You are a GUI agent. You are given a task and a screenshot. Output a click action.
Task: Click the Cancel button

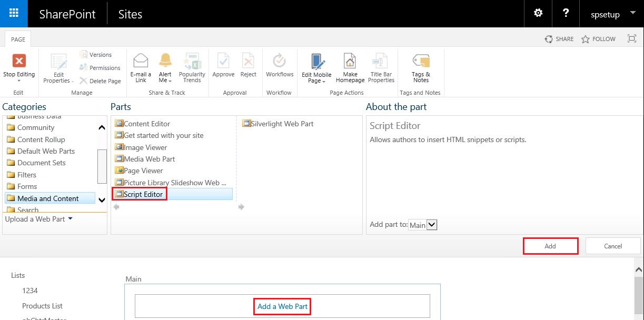click(613, 246)
